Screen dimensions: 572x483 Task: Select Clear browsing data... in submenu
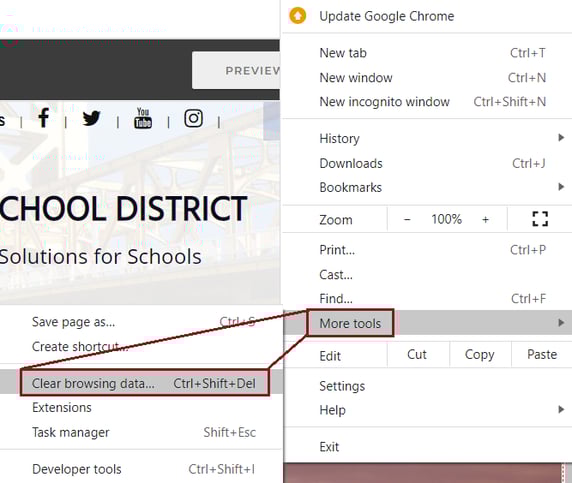pyautogui.click(x=141, y=383)
